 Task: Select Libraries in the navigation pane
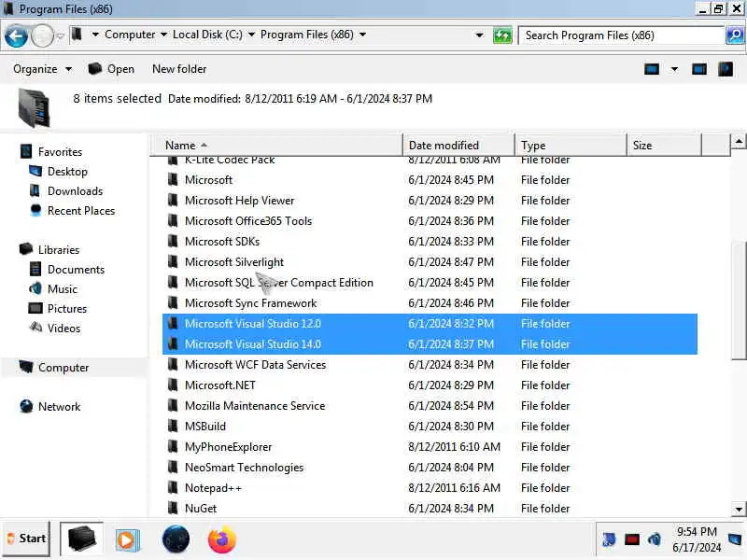(x=59, y=250)
